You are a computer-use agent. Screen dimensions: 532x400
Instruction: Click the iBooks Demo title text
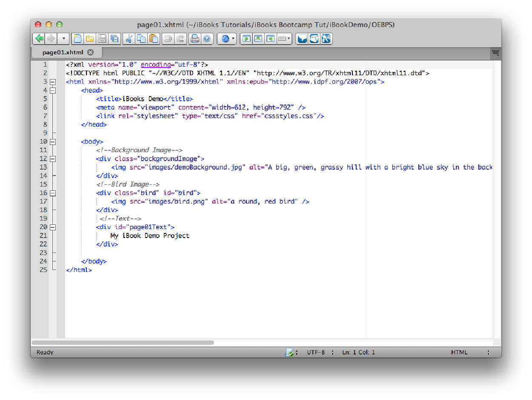pyautogui.click(x=143, y=99)
